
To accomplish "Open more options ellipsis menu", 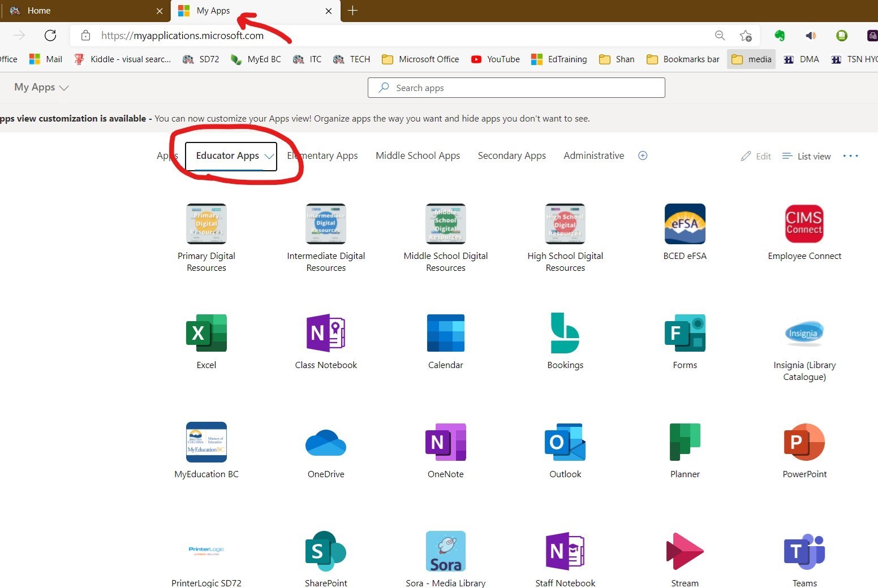I will [850, 156].
